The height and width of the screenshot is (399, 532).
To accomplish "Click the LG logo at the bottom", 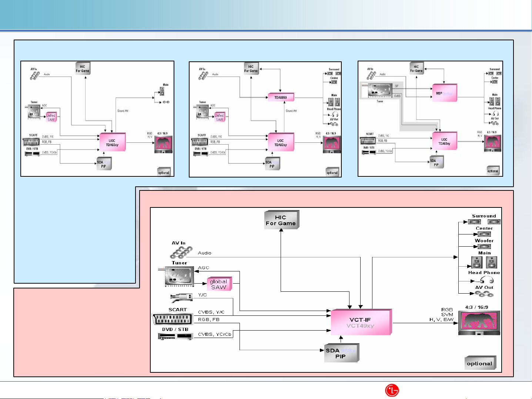I will coord(392,390).
